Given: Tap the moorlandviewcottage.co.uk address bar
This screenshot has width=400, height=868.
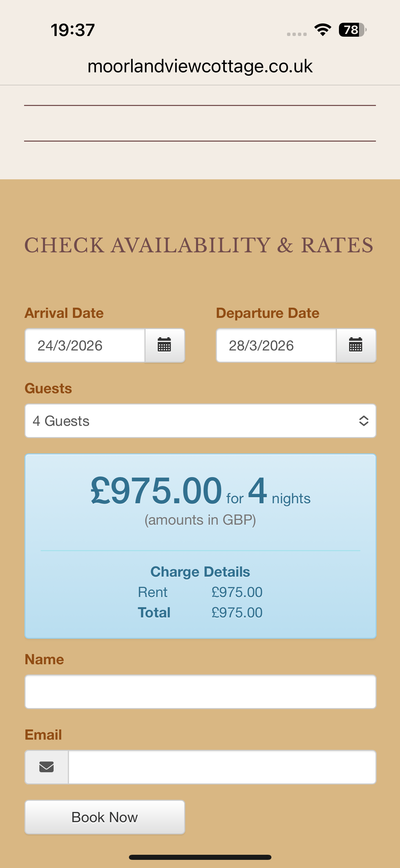Looking at the screenshot, I should pos(200,66).
